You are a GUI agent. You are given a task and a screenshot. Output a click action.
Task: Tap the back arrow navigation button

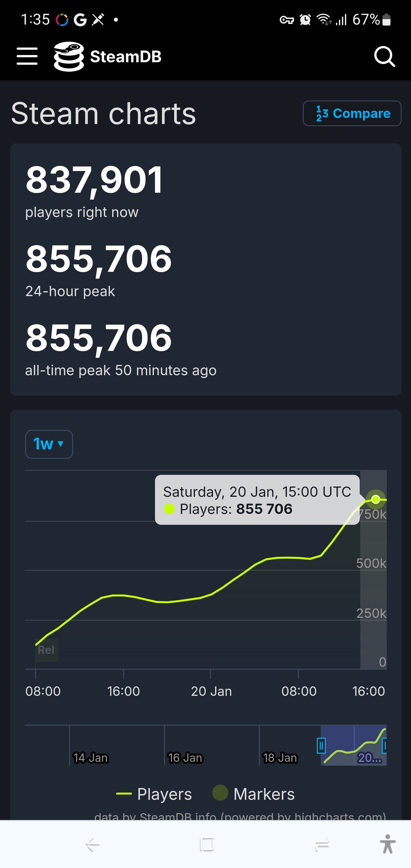pos(92,844)
